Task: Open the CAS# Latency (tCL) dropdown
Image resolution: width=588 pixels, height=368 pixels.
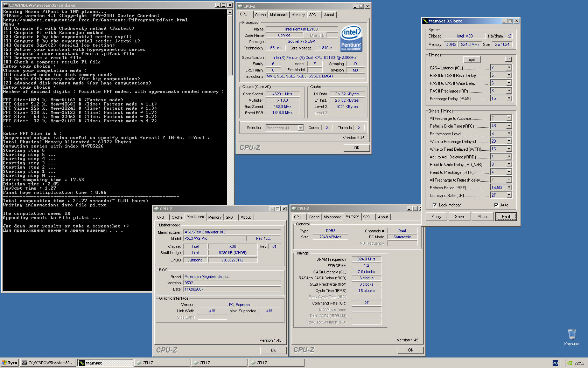Action: pyautogui.click(x=509, y=68)
